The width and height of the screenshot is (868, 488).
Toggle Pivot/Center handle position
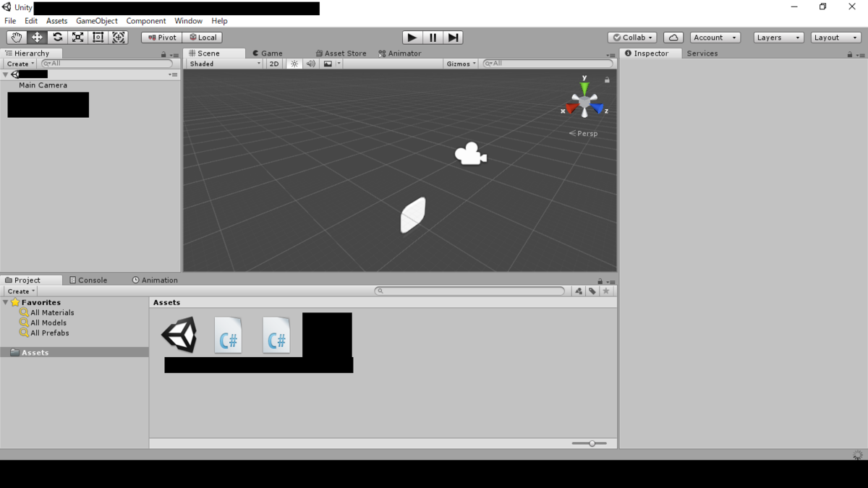point(162,38)
